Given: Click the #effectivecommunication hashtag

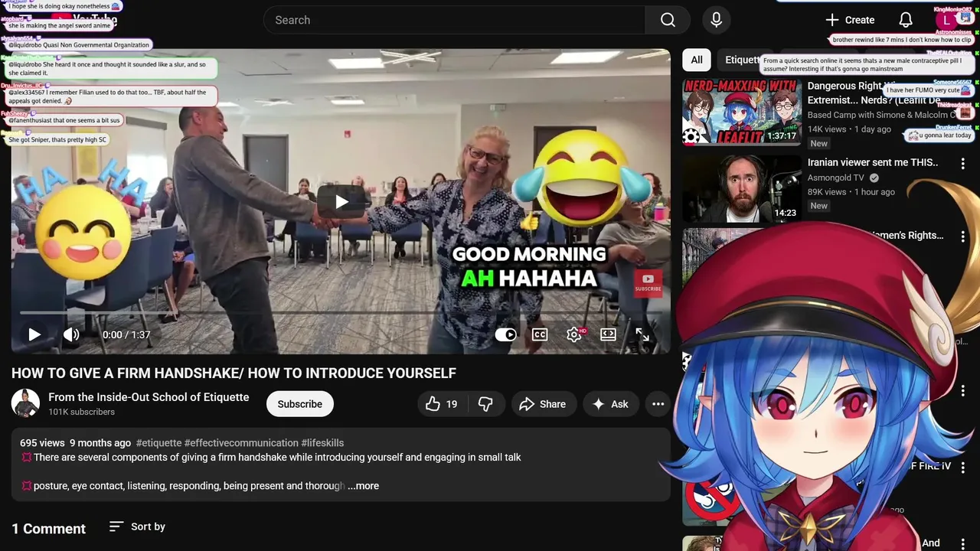Looking at the screenshot, I should click(241, 443).
